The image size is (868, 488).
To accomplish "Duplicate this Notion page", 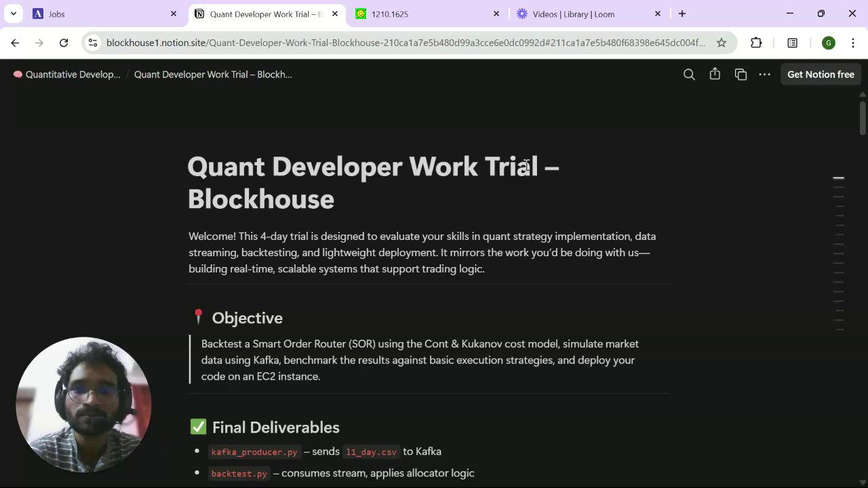I will pos(741,75).
